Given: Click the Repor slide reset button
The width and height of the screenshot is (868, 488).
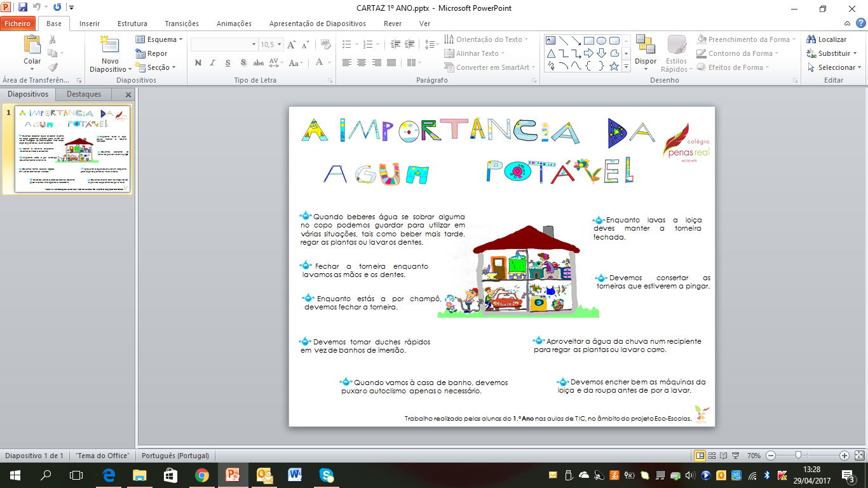Looking at the screenshot, I should [152, 53].
